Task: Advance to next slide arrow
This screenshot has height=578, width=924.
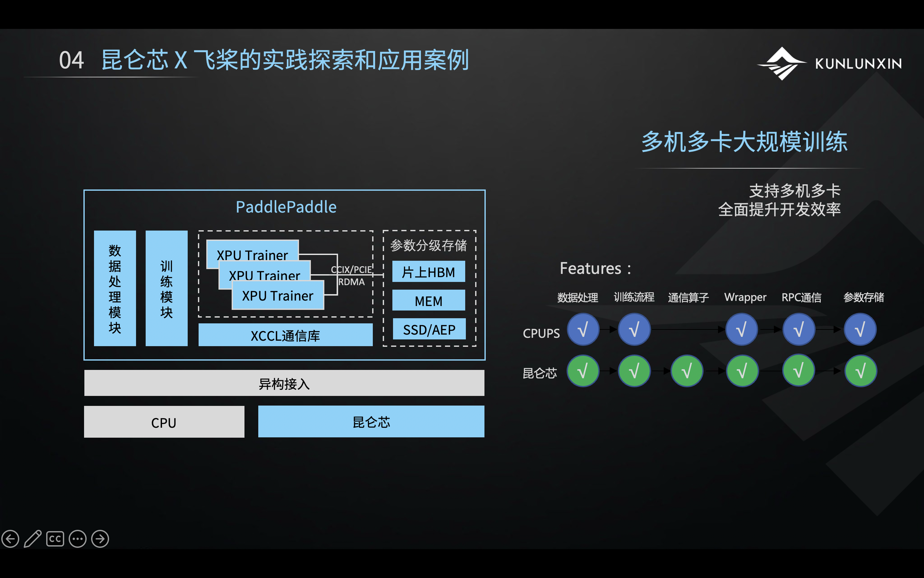Action: pos(100,539)
